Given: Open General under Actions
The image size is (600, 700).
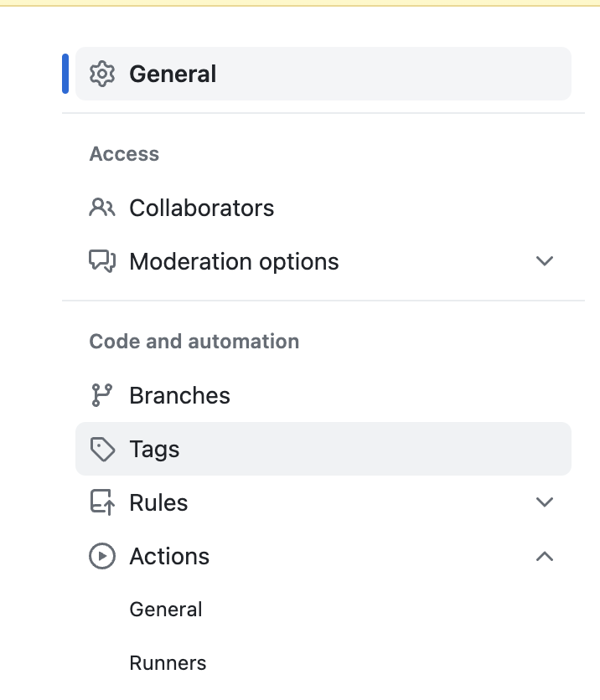Looking at the screenshot, I should coord(166,610).
